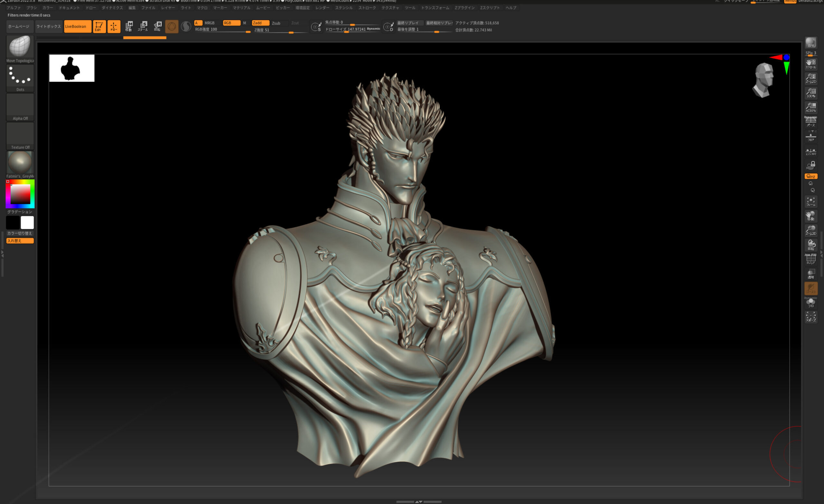Image resolution: width=824 pixels, height=504 pixels.
Task: Toggle the フロア floor grid
Action: pyautogui.click(x=810, y=136)
